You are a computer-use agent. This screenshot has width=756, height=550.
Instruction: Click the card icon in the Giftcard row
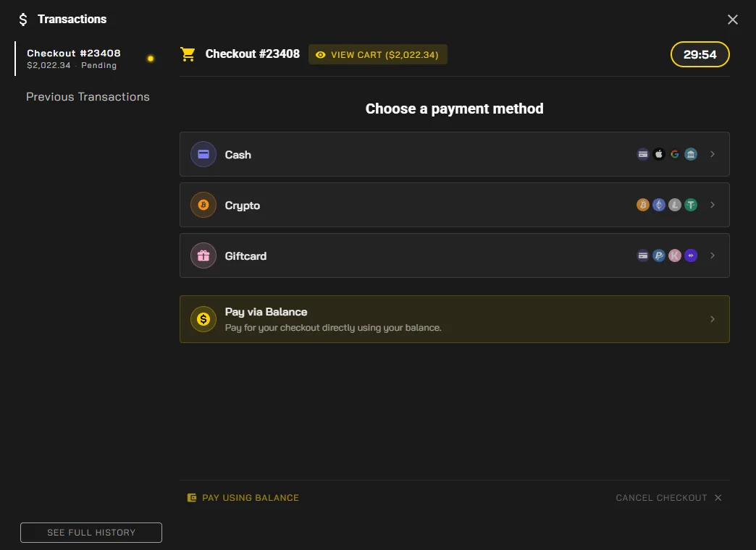(643, 255)
